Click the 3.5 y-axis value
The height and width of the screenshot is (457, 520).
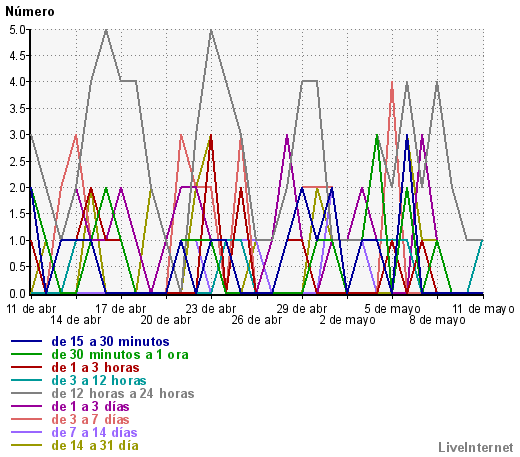pos(17,109)
